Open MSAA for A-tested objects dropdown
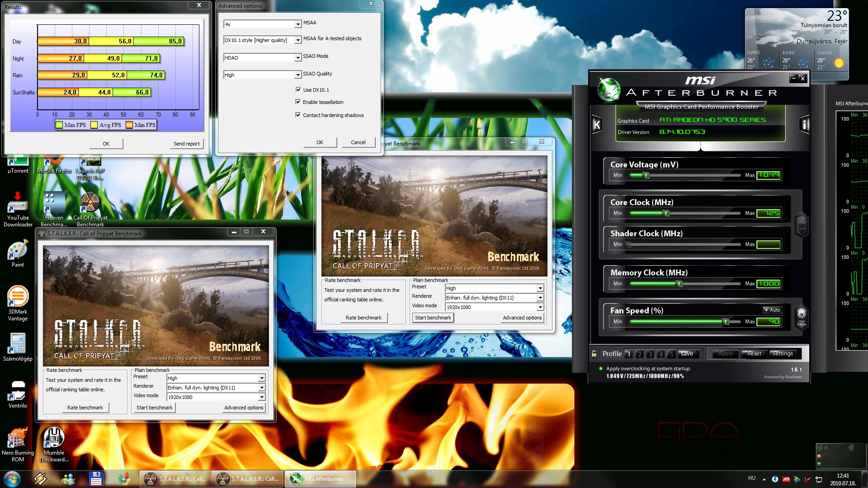Viewport: 868px width, 488px height. [x=298, y=40]
